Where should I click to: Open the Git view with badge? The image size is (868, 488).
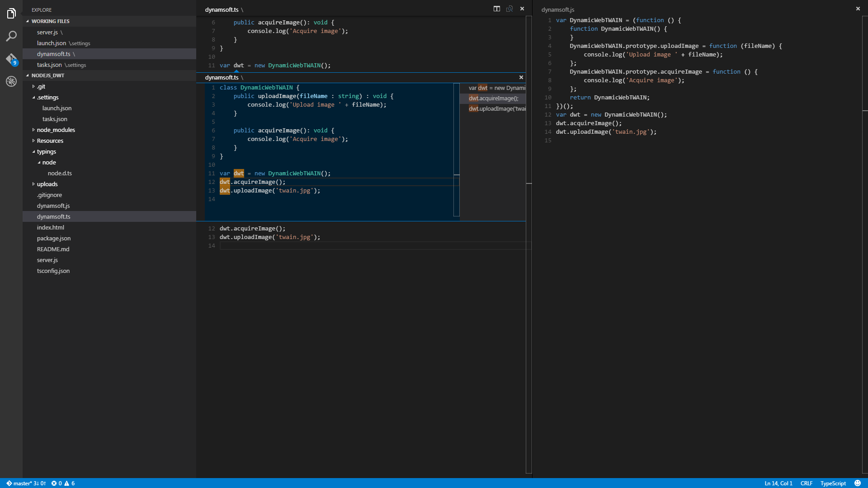pos(11,59)
